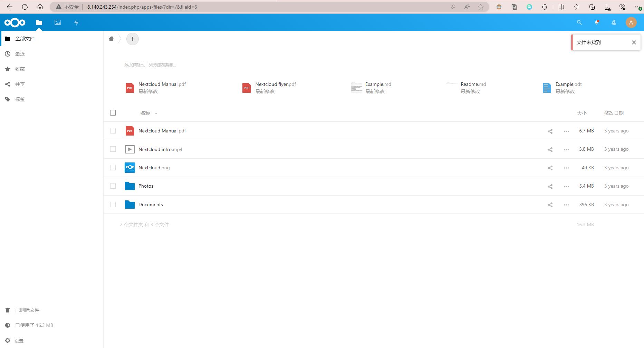This screenshot has width=644, height=348.
Task: Open more actions for Documents folder
Action: [x=566, y=205]
